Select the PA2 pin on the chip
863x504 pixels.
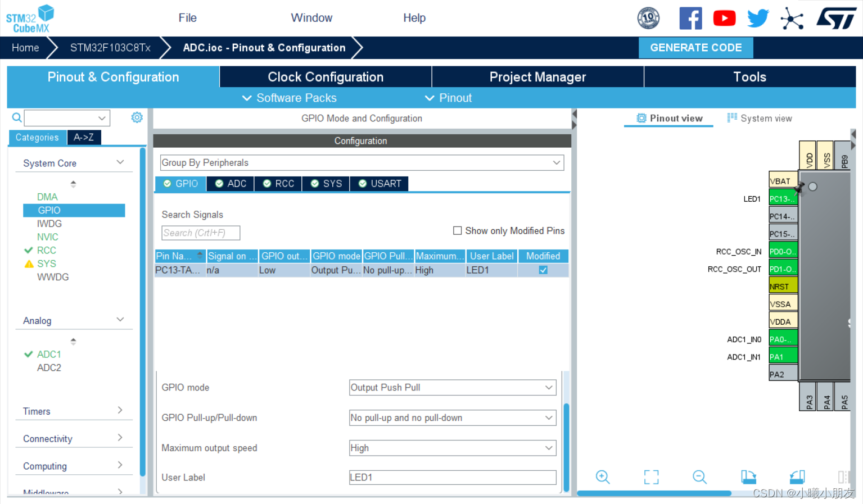(783, 374)
